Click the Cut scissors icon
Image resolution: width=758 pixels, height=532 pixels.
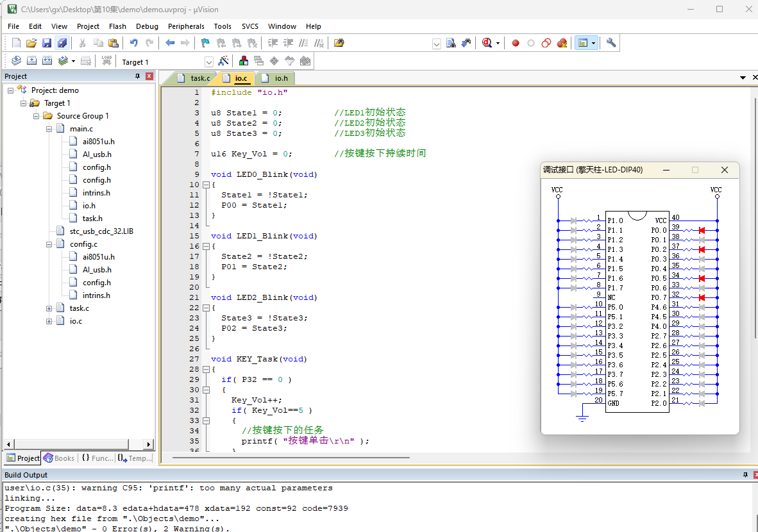pos(83,43)
